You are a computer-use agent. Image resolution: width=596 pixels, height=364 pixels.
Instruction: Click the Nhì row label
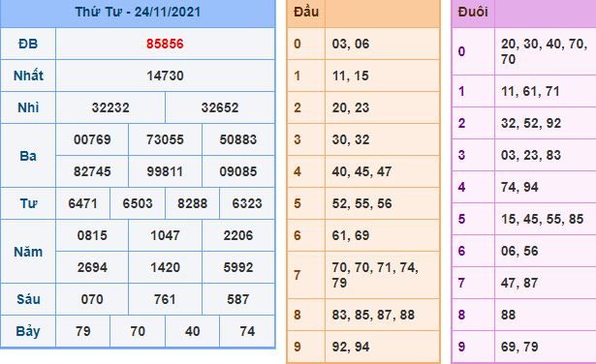(28, 107)
